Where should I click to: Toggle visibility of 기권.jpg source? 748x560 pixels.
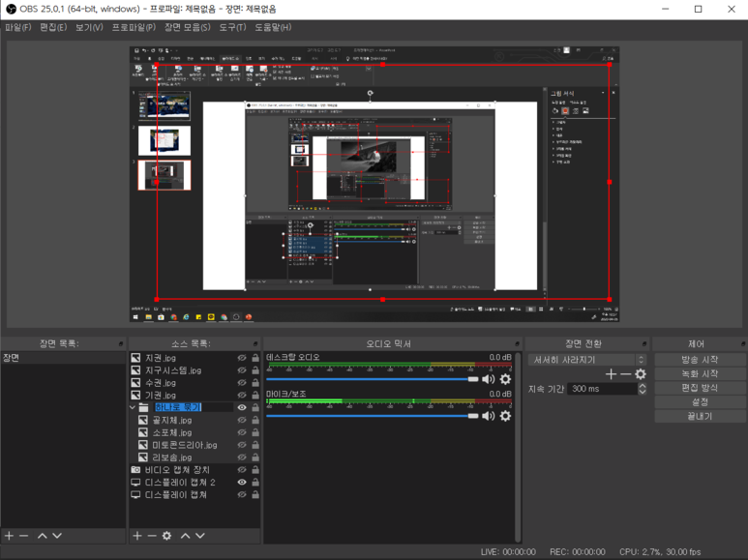click(242, 395)
